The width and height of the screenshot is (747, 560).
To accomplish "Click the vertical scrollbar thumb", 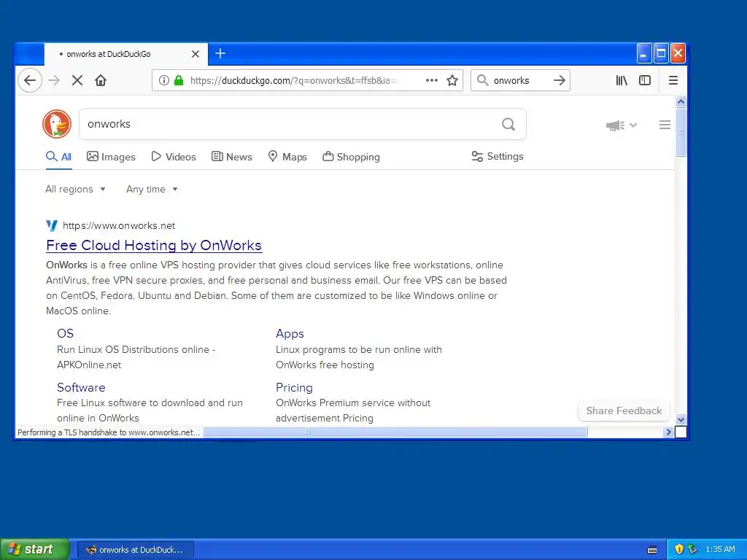I will (681, 132).
